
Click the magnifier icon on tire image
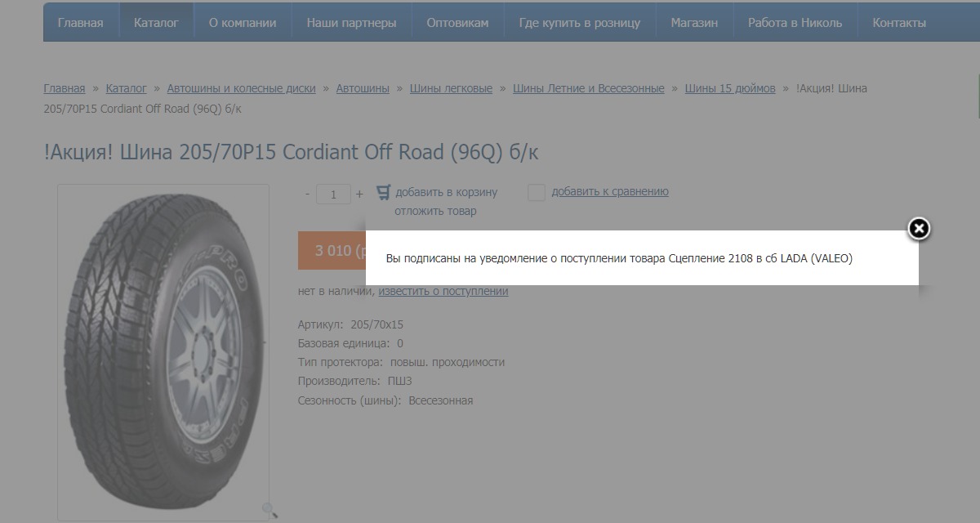(x=269, y=510)
